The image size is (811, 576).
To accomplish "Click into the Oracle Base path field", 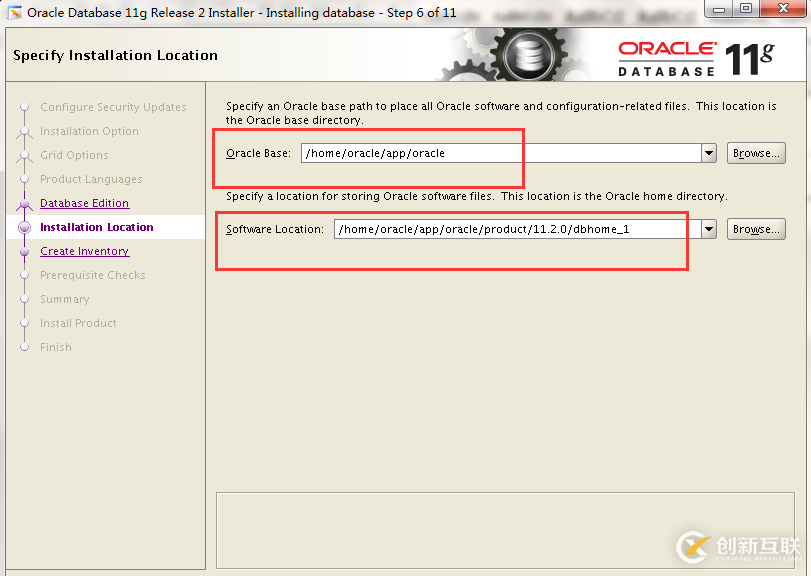I will pos(501,153).
